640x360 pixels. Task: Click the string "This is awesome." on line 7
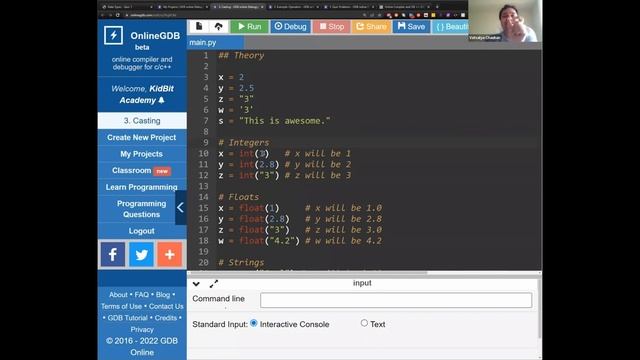click(x=285, y=121)
